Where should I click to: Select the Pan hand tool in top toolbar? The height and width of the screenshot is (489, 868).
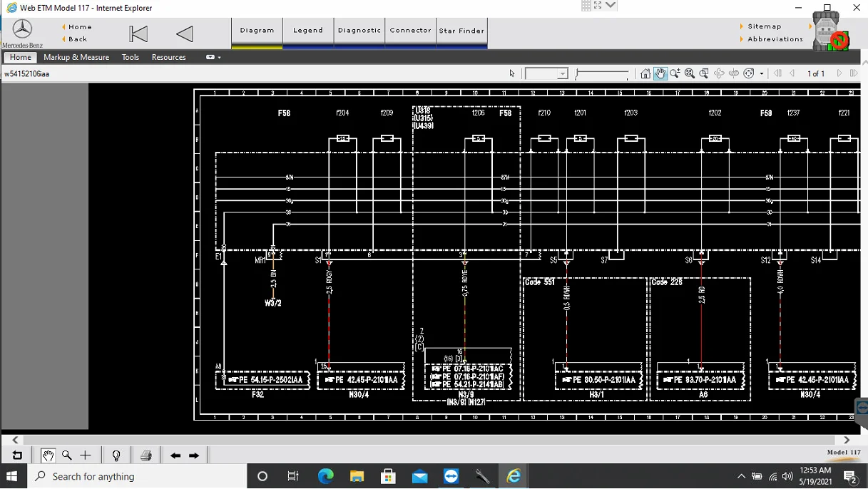click(660, 73)
